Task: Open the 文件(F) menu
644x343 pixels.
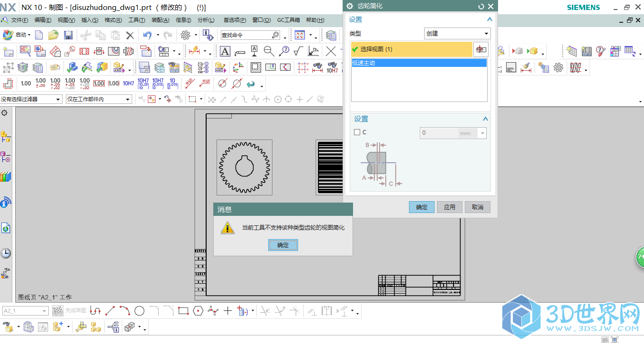Action: [x=19, y=20]
